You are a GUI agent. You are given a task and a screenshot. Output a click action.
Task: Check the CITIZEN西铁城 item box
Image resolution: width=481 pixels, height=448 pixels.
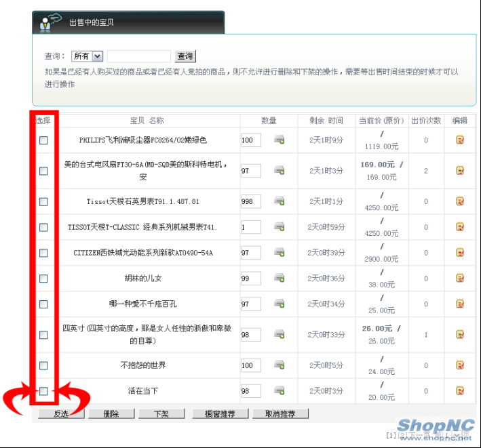tap(43, 253)
